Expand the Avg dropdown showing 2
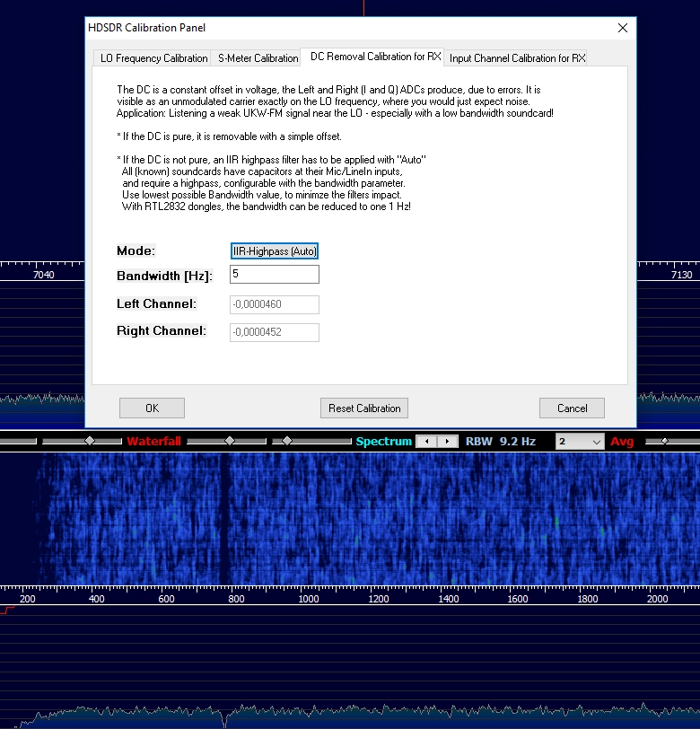Screen dimensions: 700x729 tap(580, 441)
